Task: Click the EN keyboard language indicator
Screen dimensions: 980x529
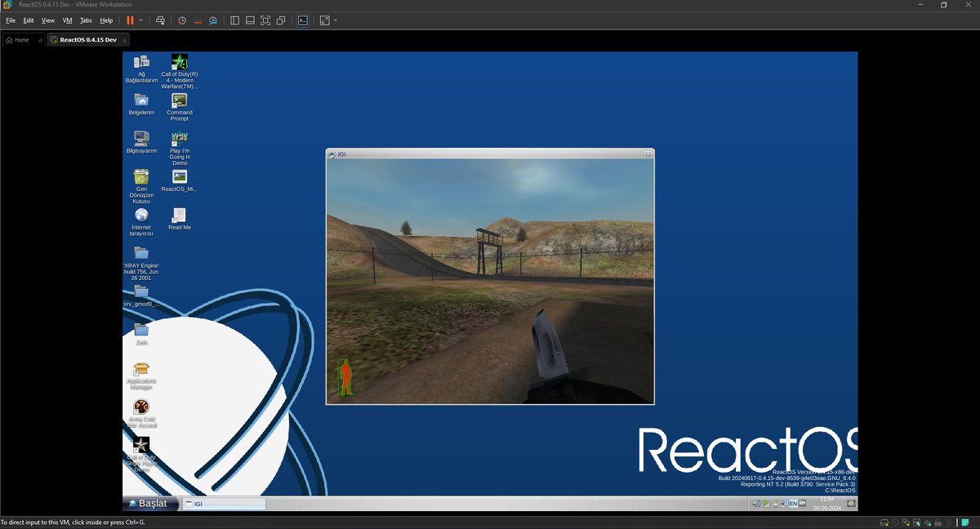Action: [793, 504]
